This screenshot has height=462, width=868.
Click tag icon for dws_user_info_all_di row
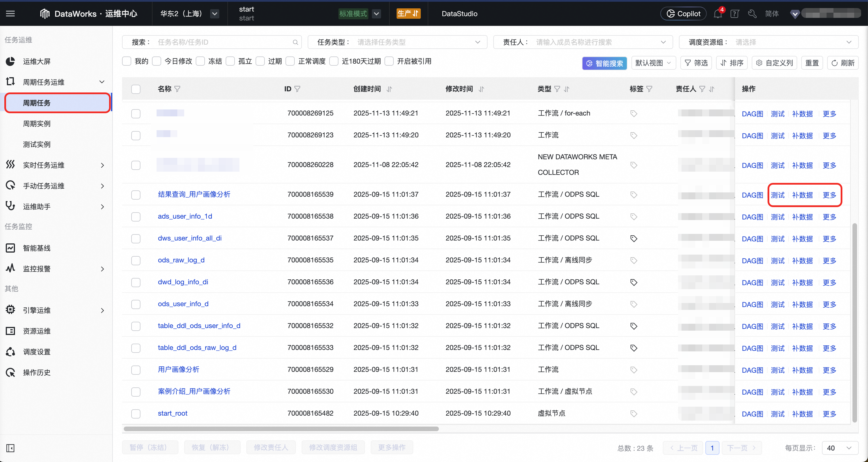click(x=633, y=238)
